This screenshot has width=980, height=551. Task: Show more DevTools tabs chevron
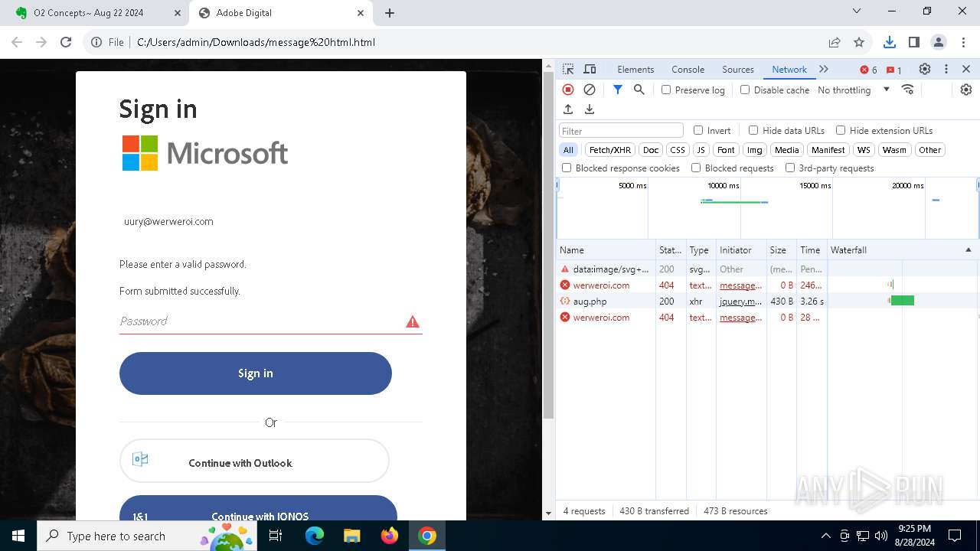(824, 69)
